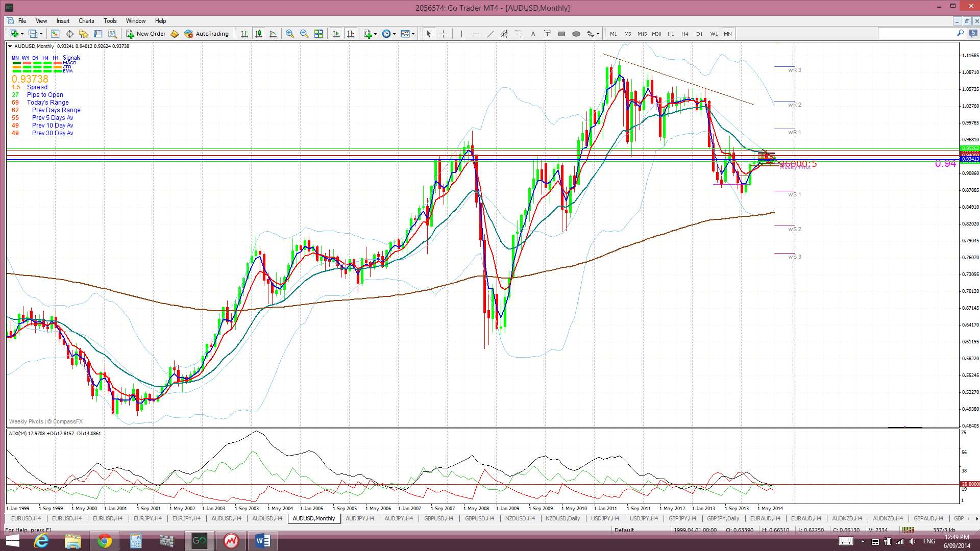
Task: Switch chart to candlestick mode
Action: click(259, 34)
